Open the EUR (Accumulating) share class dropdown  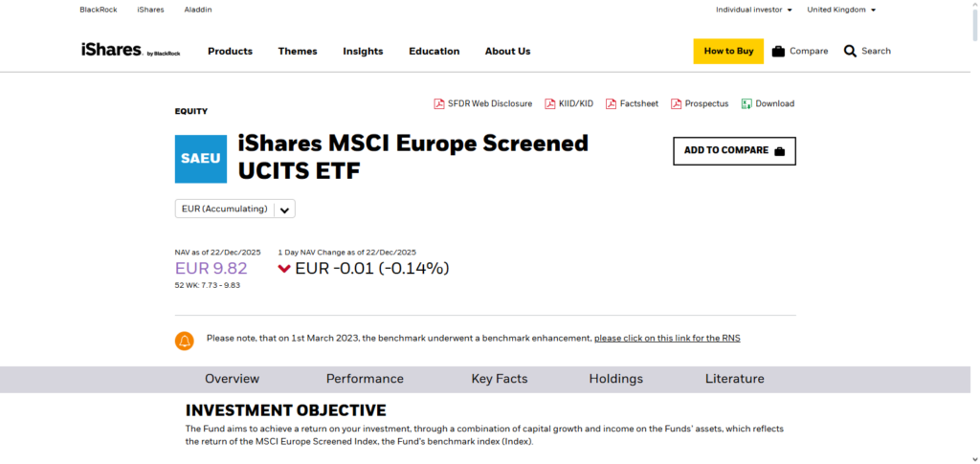pos(235,210)
